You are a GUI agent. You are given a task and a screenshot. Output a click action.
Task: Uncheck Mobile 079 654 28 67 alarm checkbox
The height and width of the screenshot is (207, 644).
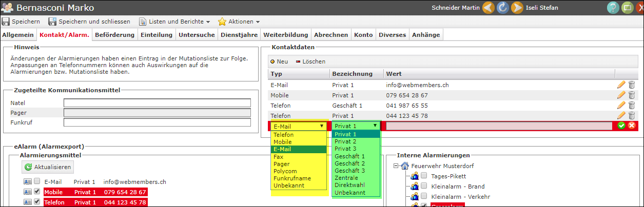(x=37, y=192)
